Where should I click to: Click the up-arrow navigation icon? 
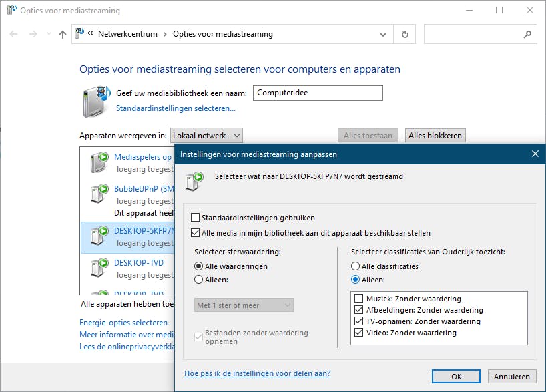coord(63,34)
